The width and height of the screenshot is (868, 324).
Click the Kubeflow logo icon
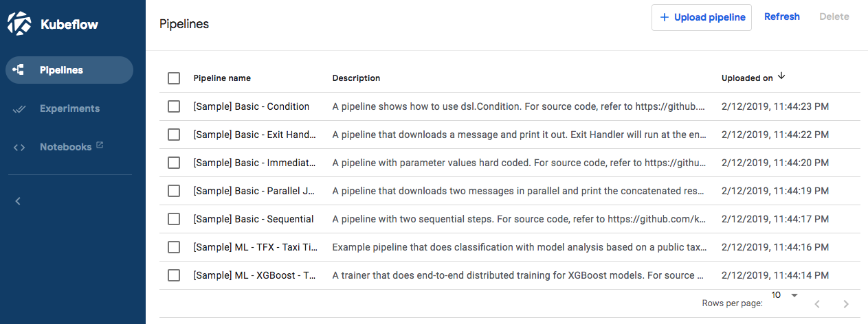pyautogui.click(x=19, y=24)
